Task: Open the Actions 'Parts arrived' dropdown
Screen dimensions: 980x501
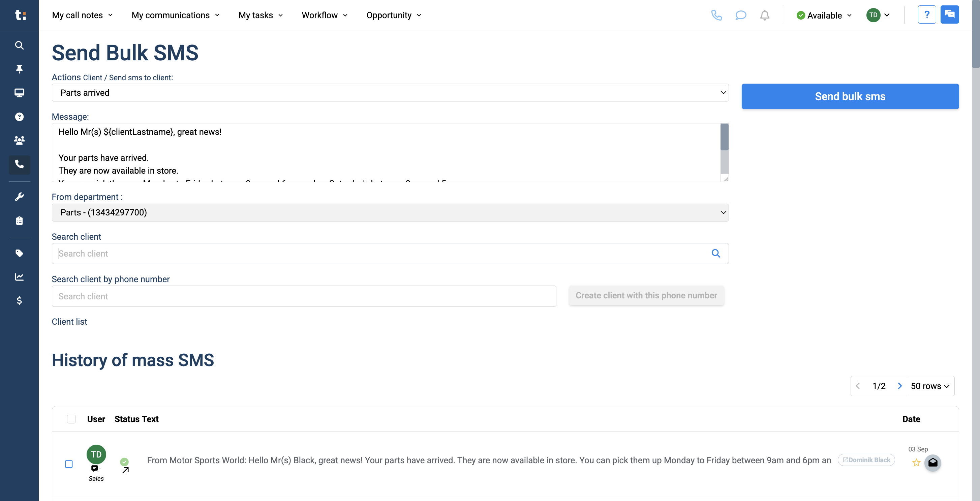Action: (390, 92)
